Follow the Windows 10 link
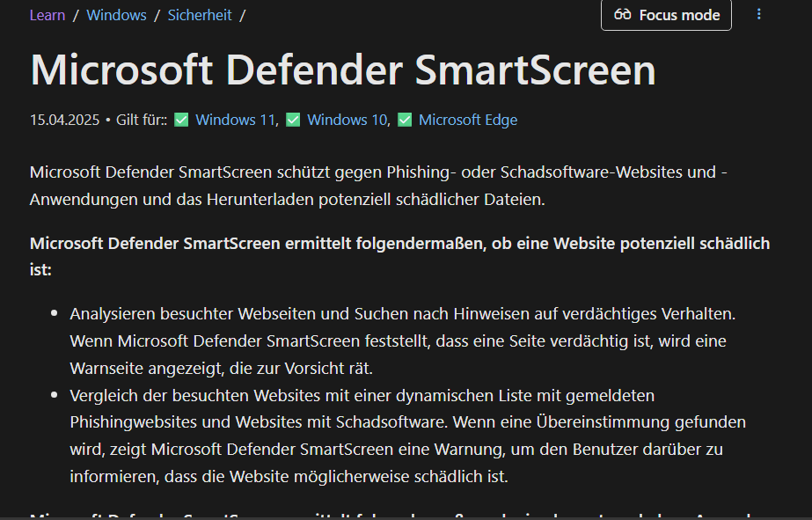Image resolution: width=812 pixels, height=520 pixels. tap(347, 120)
